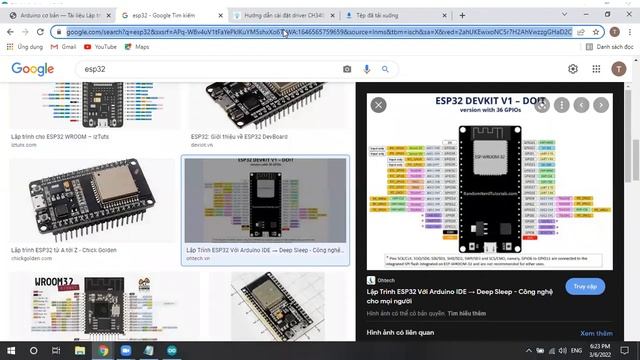
Task: Select the WROOM32 pinout thumbnail
Action: click(x=104, y=307)
